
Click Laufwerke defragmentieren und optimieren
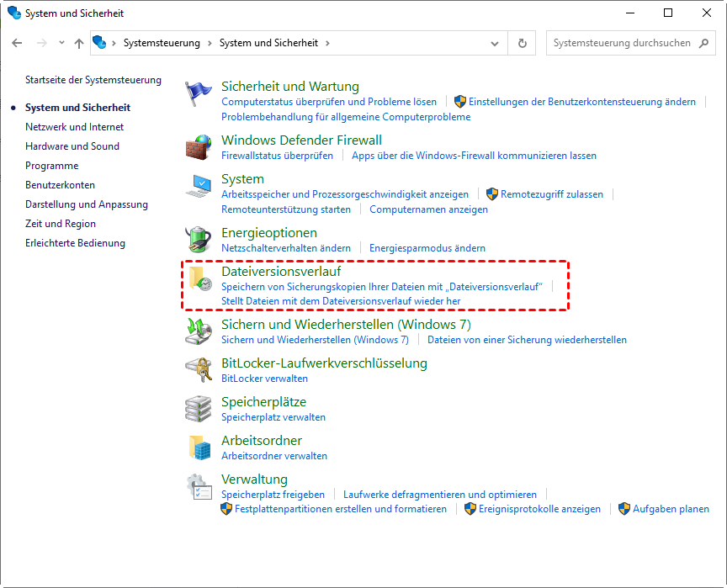point(439,495)
